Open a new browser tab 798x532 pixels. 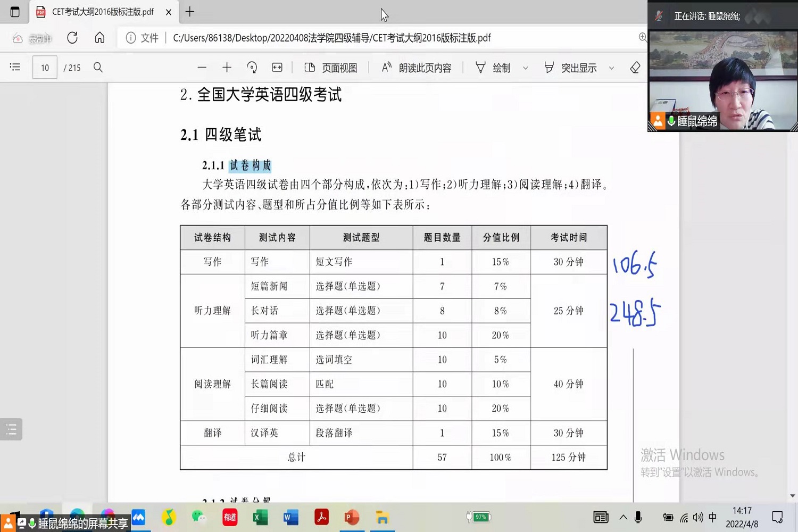coord(190,12)
